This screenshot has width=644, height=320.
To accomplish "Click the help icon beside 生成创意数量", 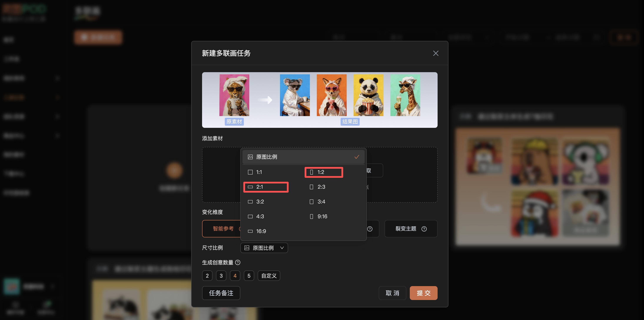I will coord(238,262).
